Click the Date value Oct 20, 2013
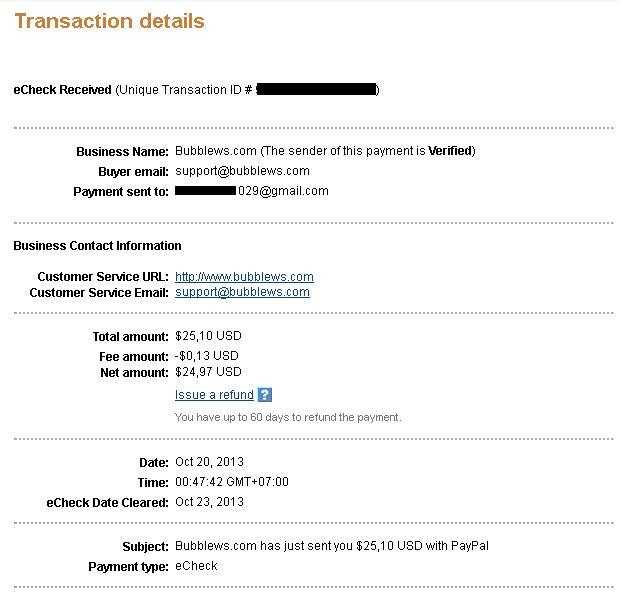This screenshot has height=592, width=625. coord(209,462)
